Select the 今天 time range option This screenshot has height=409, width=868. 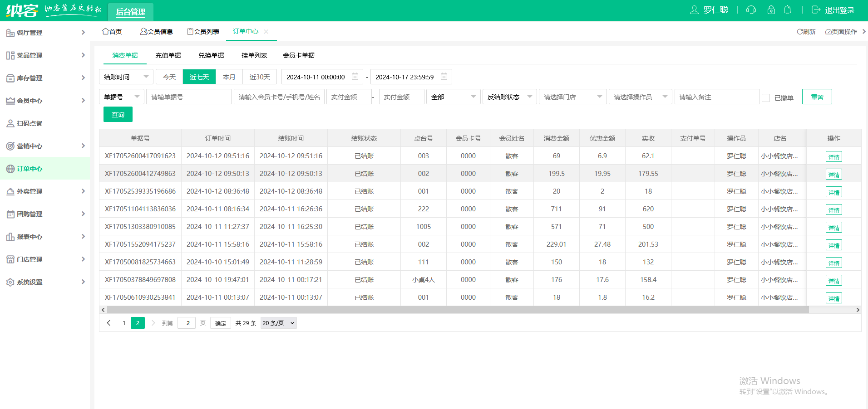[x=169, y=77]
